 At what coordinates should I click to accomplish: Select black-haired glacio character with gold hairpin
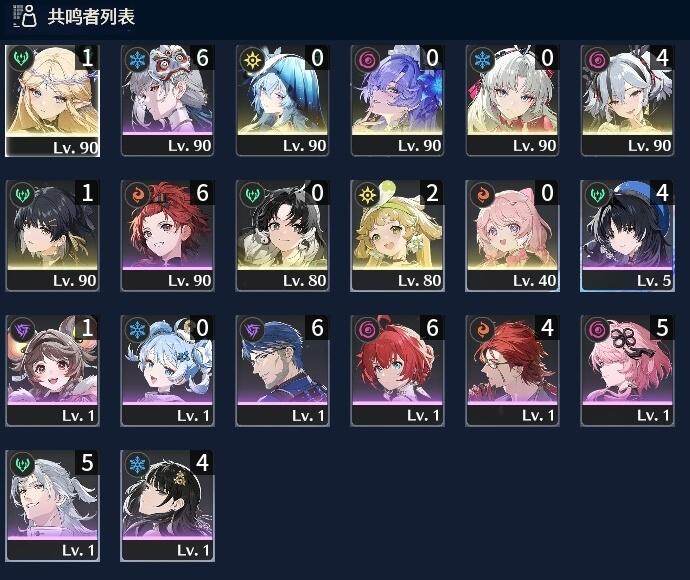[x=168, y=506]
